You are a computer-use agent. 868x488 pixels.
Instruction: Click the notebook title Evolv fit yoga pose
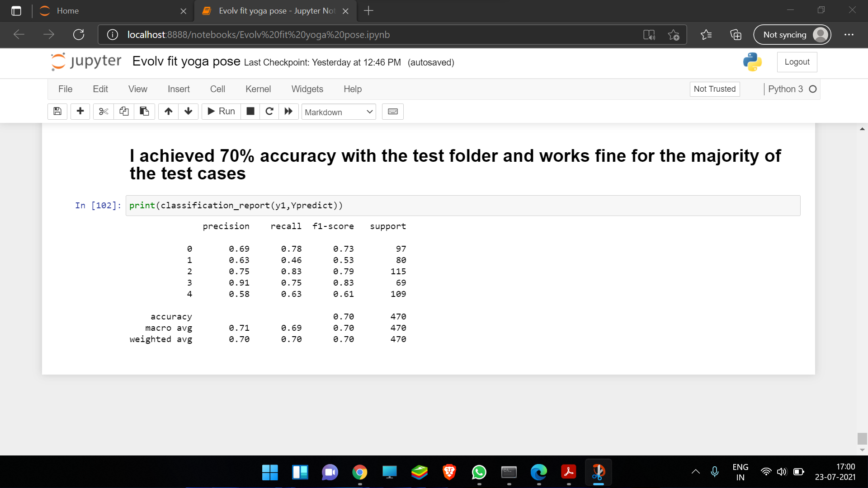coord(186,61)
